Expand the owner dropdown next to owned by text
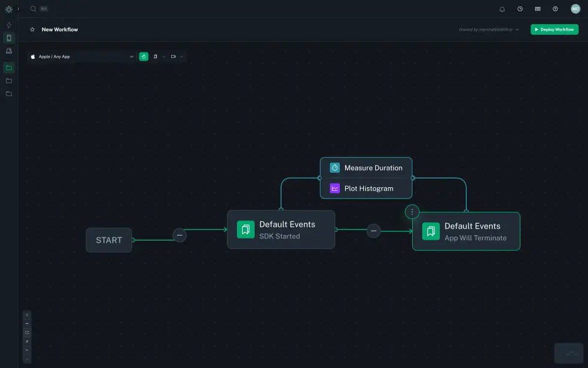The image size is (588, 368). [516, 29]
